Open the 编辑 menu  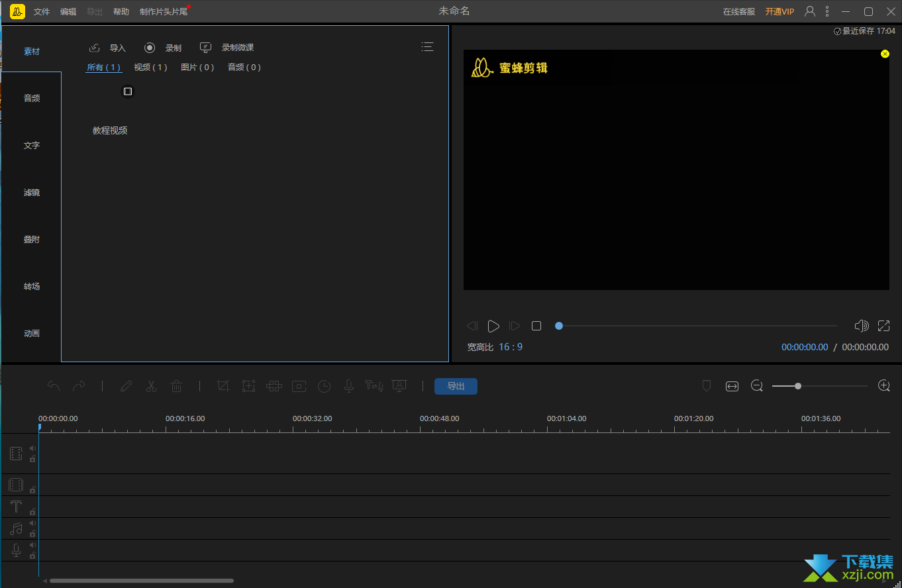point(68,12)
